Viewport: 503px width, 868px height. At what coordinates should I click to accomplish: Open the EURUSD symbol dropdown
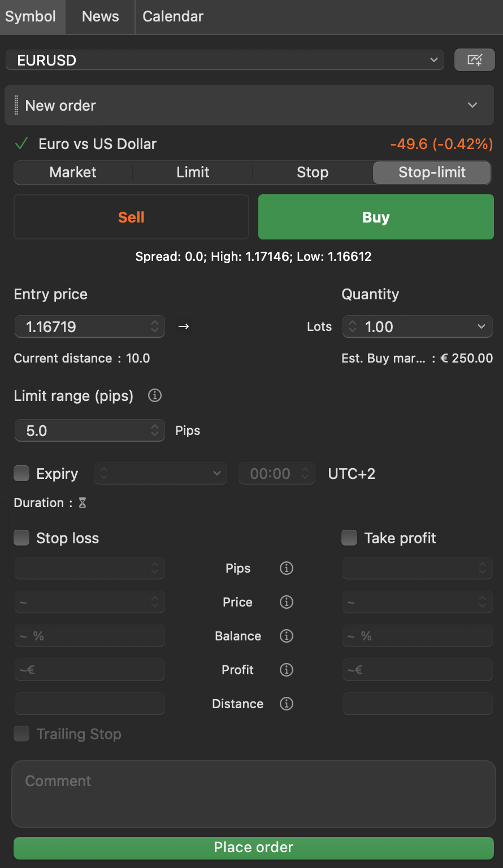tap(433, 60)
